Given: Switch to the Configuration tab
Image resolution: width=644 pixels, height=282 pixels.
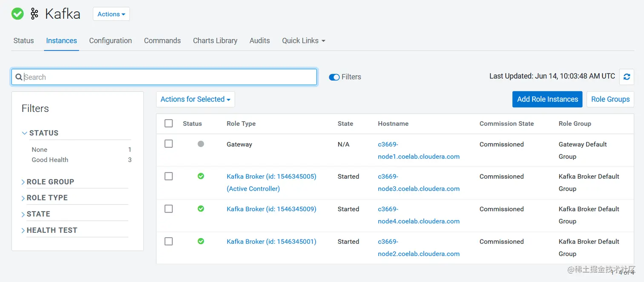Looking at the screenshot, I should point(110,41).
